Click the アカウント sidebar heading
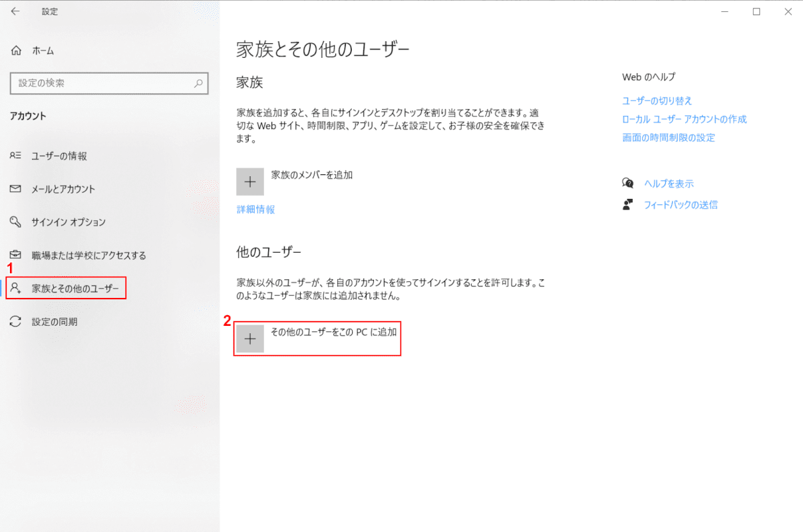 coord(28,116)
